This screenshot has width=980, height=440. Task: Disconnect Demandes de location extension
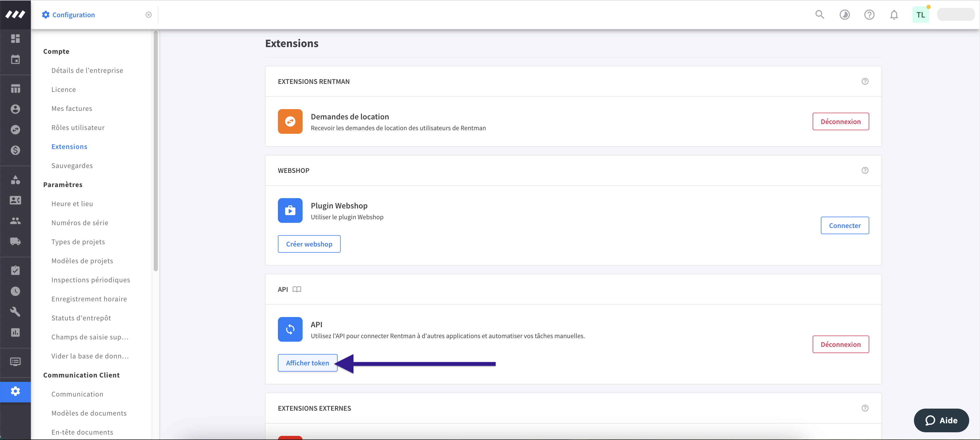[840, 121]
